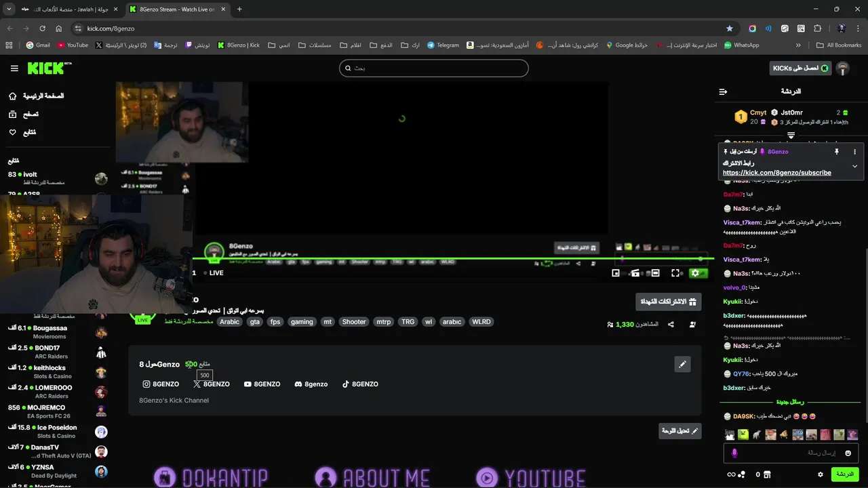
Task: Open YZNSA channel in sidebar
Action: (x=58, y=472)
